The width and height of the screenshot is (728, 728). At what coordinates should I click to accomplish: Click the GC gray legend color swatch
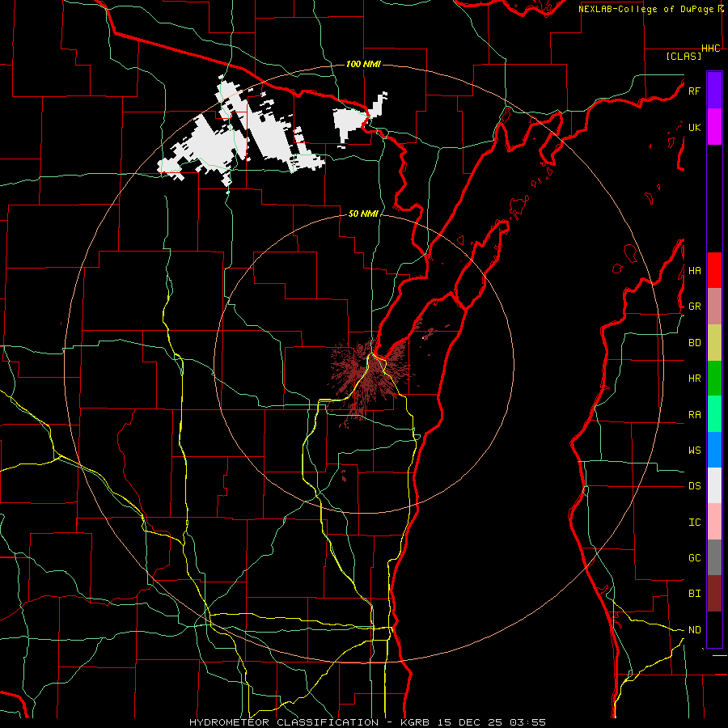click(714, 557)
